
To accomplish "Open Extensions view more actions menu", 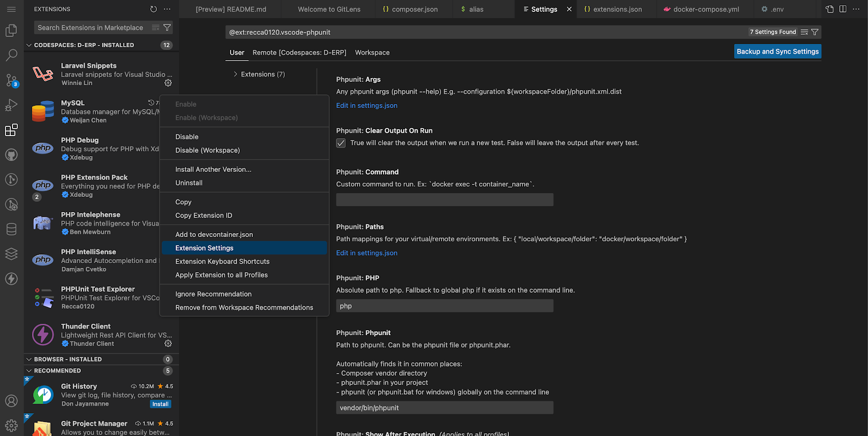I will pos(167,9).
